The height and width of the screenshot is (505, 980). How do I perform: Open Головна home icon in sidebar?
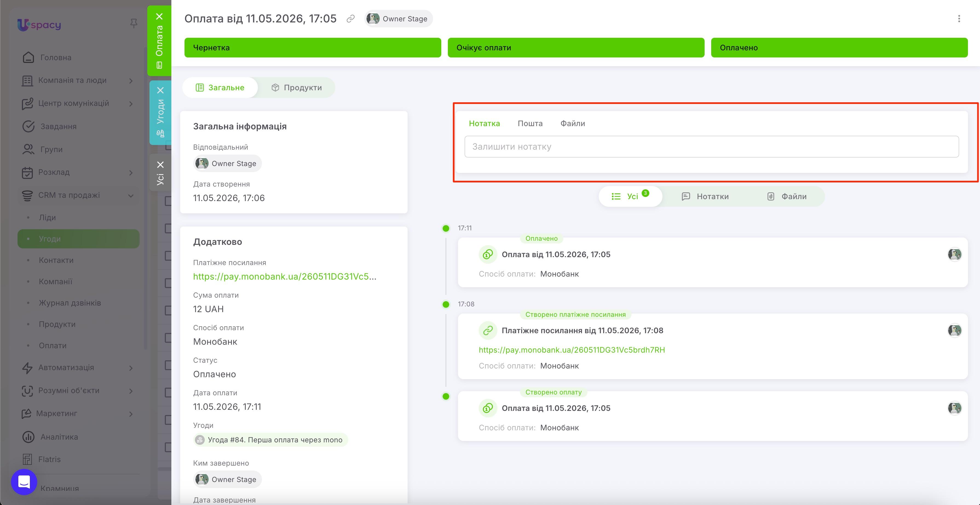point(28,57)
